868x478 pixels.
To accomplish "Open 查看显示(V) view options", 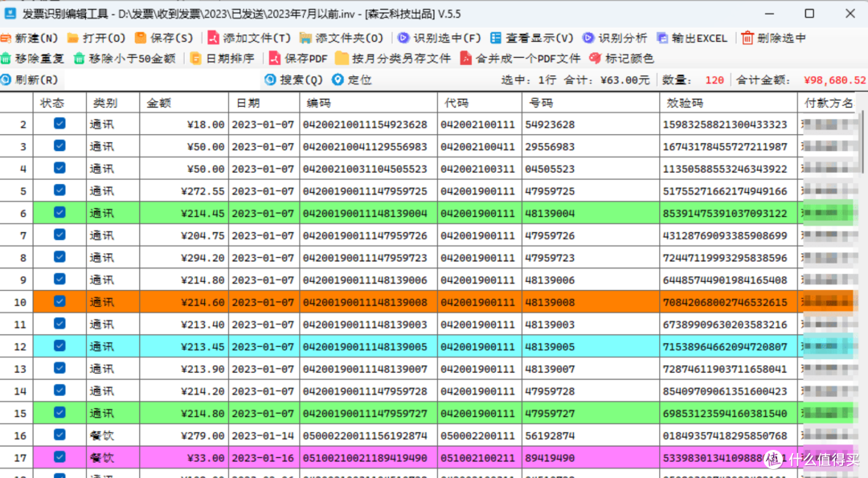I will (x=531, y=39).
